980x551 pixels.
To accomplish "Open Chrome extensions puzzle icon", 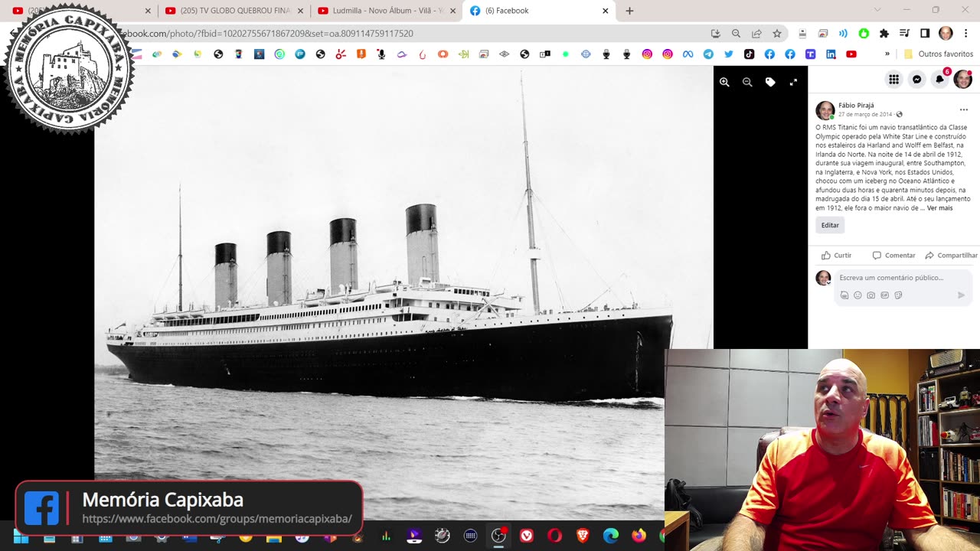I will coord(884,34).
